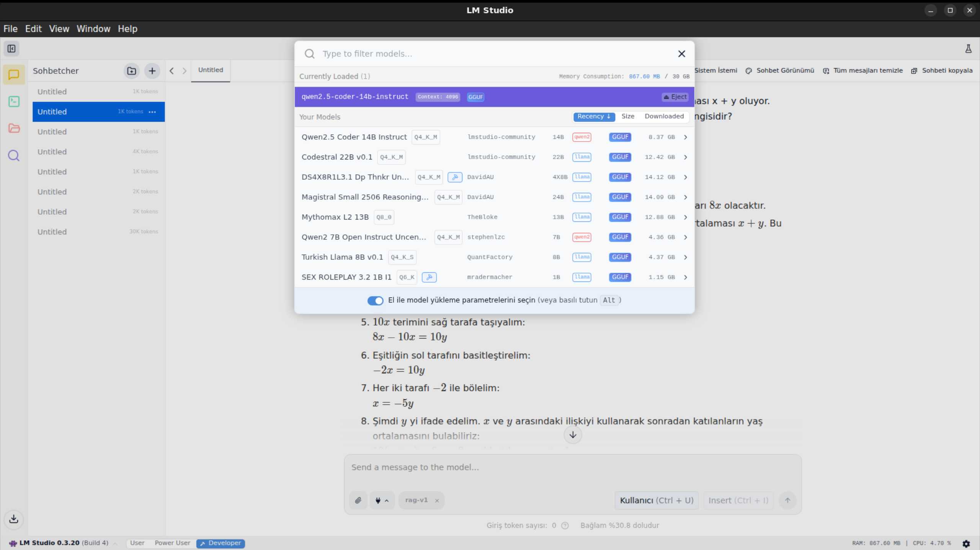Click the new folder icon in Sohbetcher

131,71
